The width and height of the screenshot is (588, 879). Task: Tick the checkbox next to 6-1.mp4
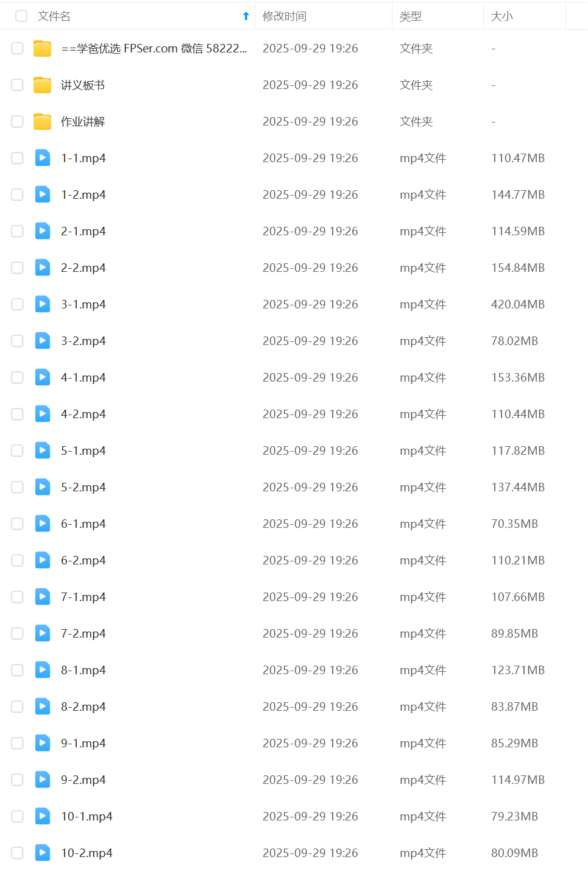(18, 524)
